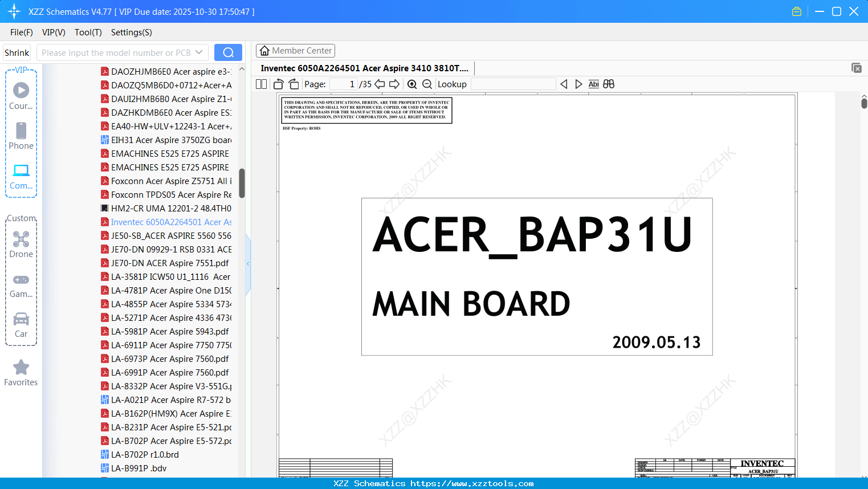Open the Member Center
Image resolution: width=868 pixels, height=489 pixels.
295,51
